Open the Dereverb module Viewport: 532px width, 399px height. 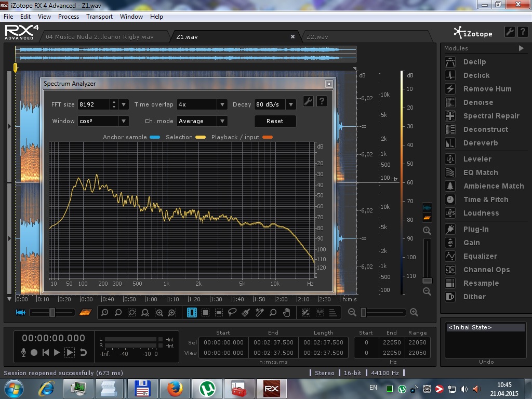[x=481, y=143]
